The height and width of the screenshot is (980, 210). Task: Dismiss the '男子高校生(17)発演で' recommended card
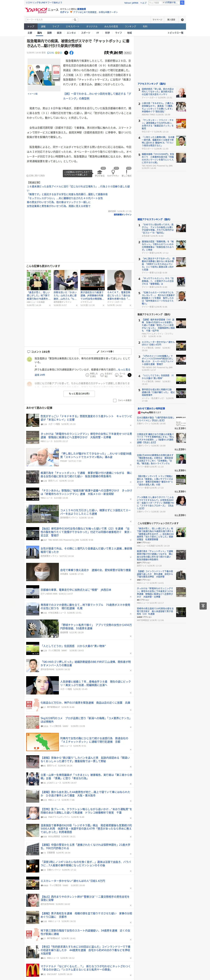(103, 305)
